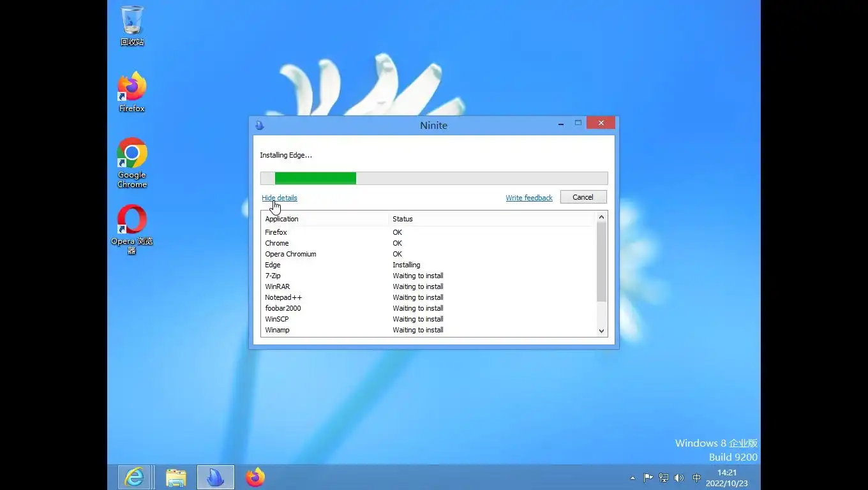Click the Hide details link
The height and width of the screenshot is (490, 868).
(x=280, y=198)
